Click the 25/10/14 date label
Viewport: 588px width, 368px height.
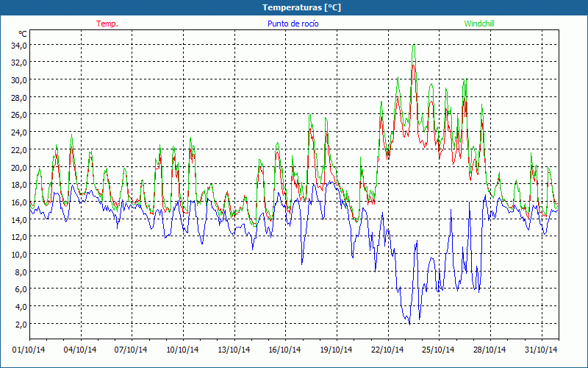pyautogui.click(x=438, y=350)
